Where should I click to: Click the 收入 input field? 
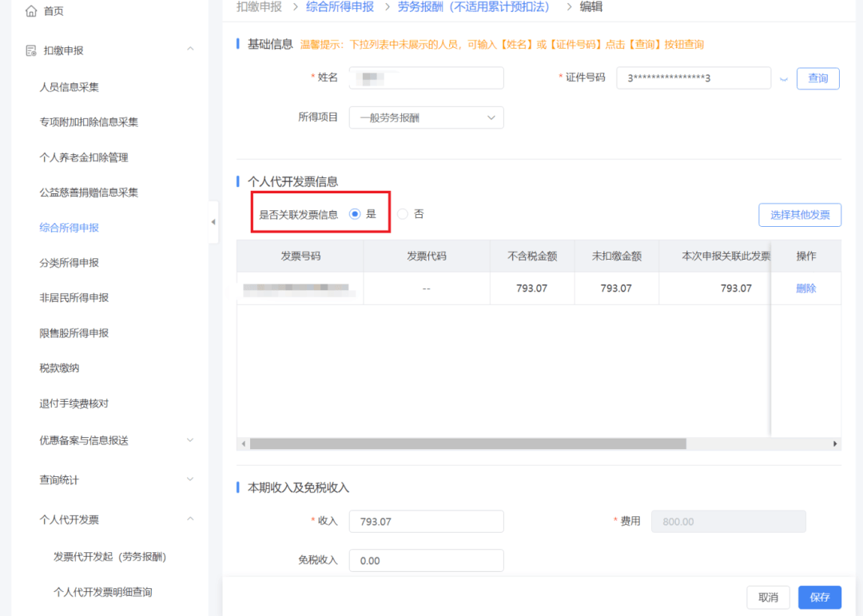click(x=426, y=522)
